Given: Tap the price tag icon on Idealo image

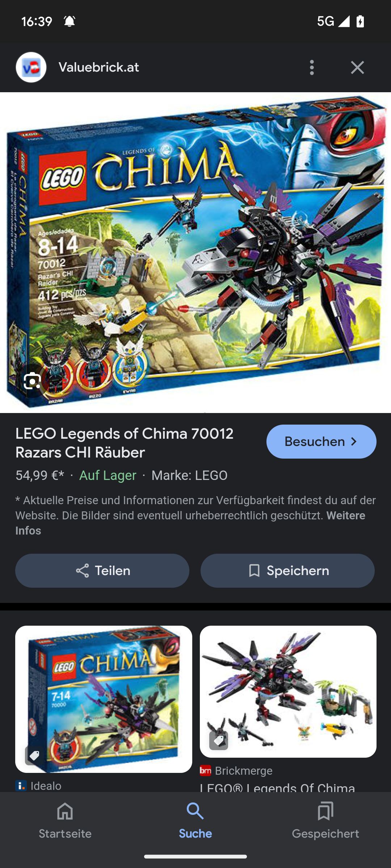Looking at the screenshot, I should (x=34, y=756).
